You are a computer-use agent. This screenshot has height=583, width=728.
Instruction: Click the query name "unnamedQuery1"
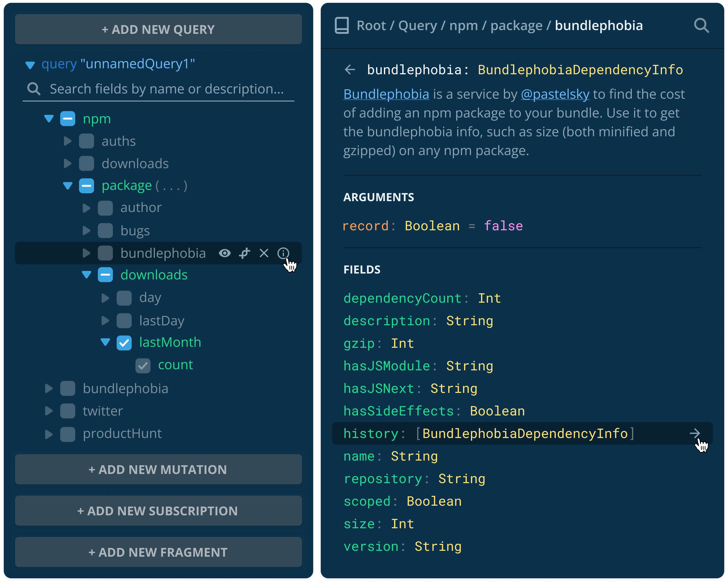click(x=138, y=64)
